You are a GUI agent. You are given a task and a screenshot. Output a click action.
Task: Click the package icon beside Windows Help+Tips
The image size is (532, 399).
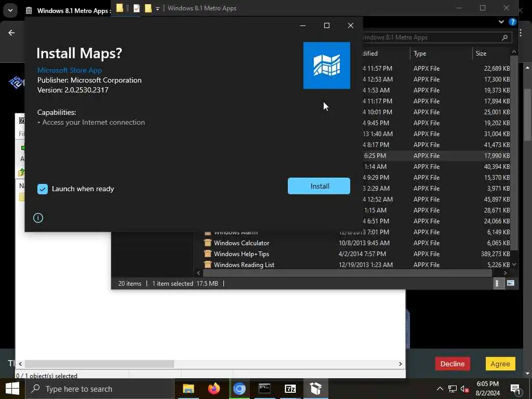pos(208,254)
